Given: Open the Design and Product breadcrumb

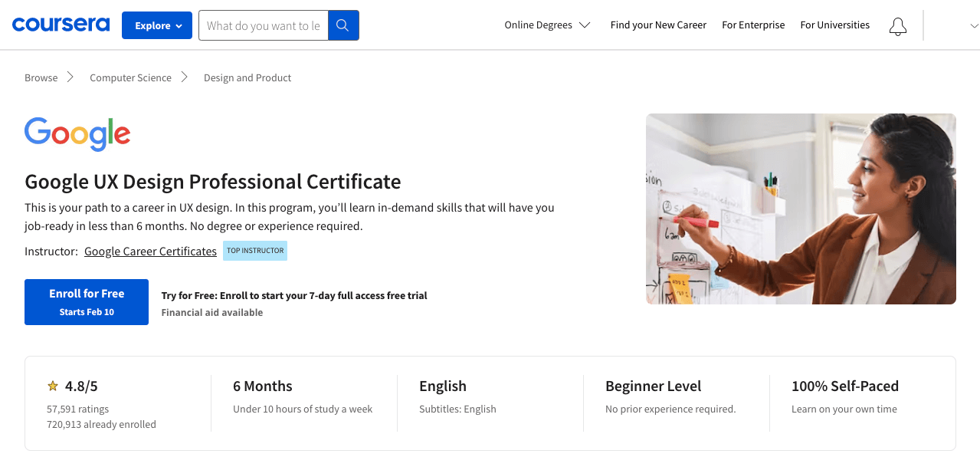Looking at the screenshot, I should [247, 77].
